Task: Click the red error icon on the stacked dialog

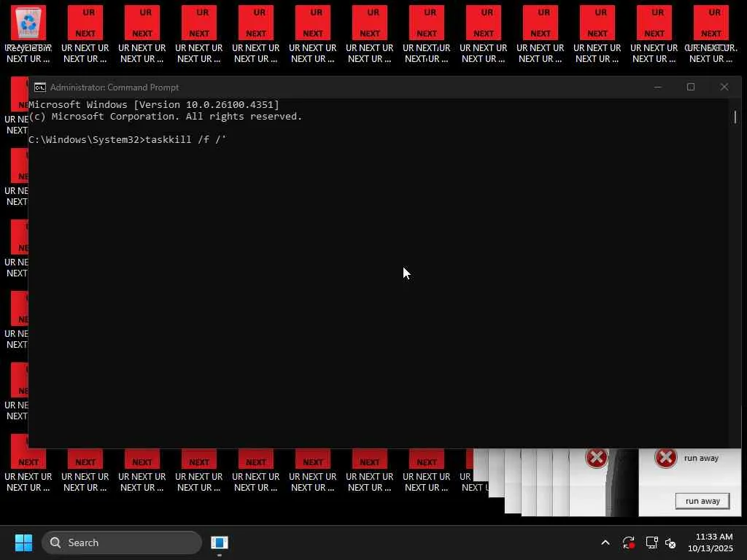Action: point(596,458)
